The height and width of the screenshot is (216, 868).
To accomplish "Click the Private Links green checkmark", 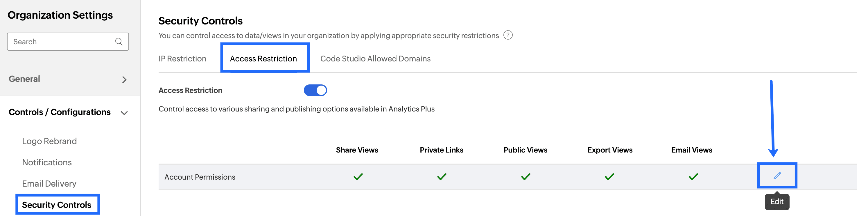I will pos(442,176).
